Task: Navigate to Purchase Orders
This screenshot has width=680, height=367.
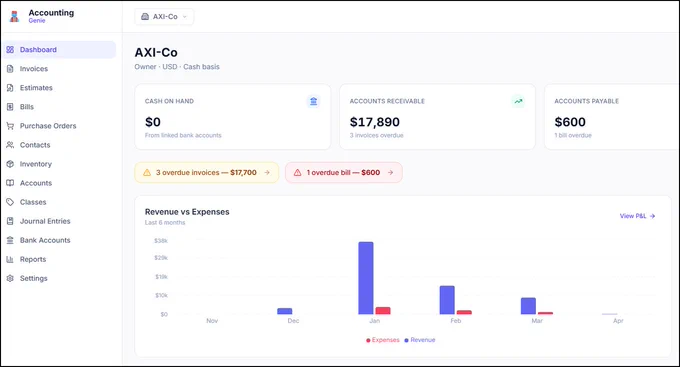Action: click(59, 126)
